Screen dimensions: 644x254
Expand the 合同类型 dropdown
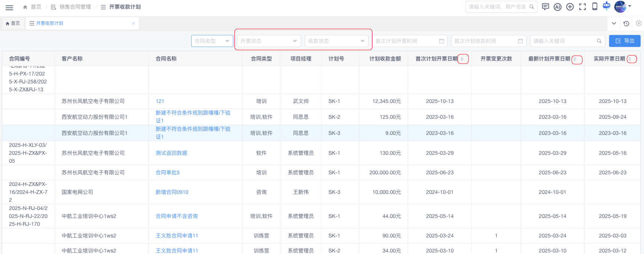pos(212,41)
